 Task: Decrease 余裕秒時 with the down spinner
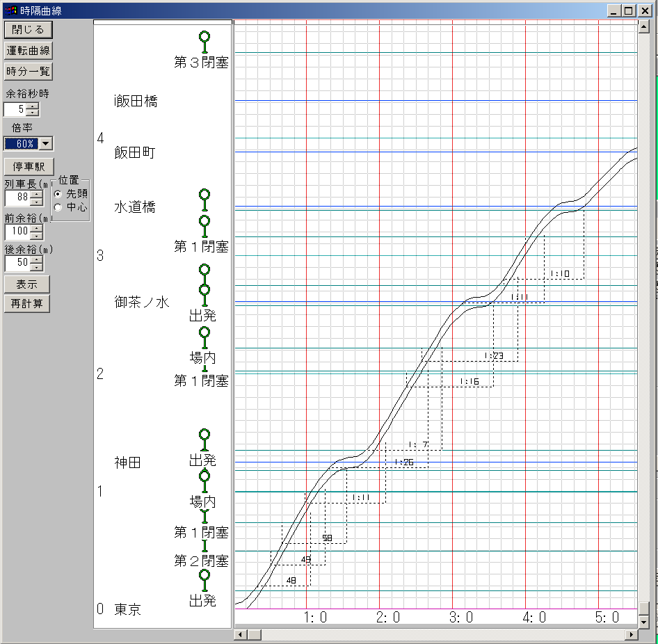click(33, 113)
